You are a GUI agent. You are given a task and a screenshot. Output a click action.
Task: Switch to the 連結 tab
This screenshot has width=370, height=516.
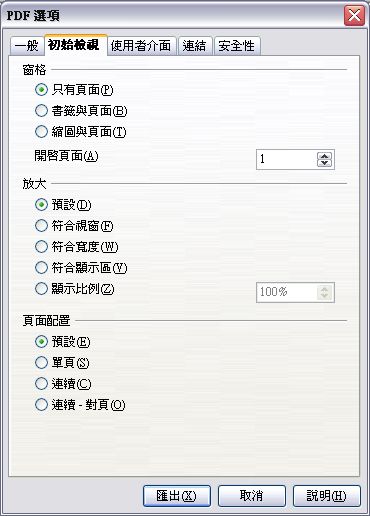pyautogui.click(x=194, y=46)
